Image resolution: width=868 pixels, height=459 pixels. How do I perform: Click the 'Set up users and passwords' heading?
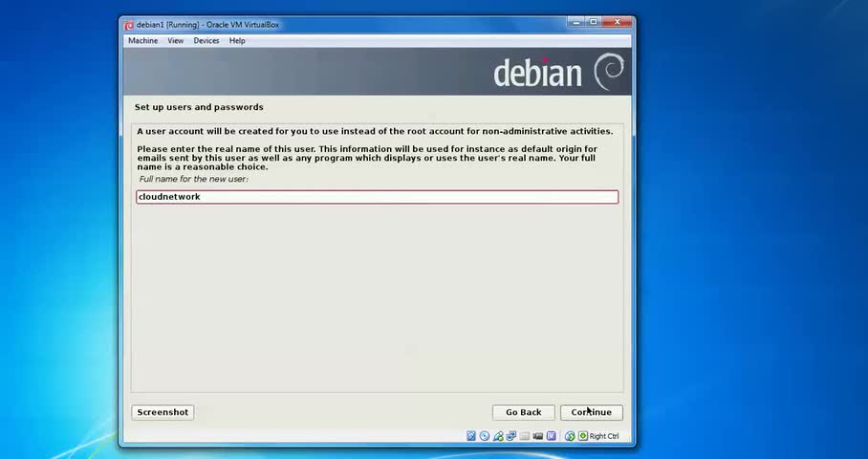click(x=199, y=107)
